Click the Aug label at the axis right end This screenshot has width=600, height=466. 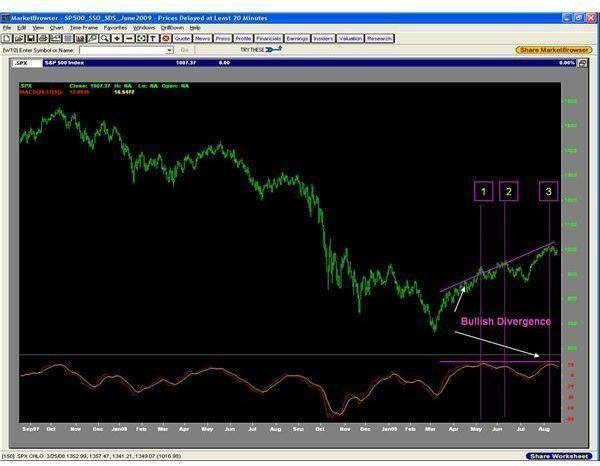coord(544,429)
